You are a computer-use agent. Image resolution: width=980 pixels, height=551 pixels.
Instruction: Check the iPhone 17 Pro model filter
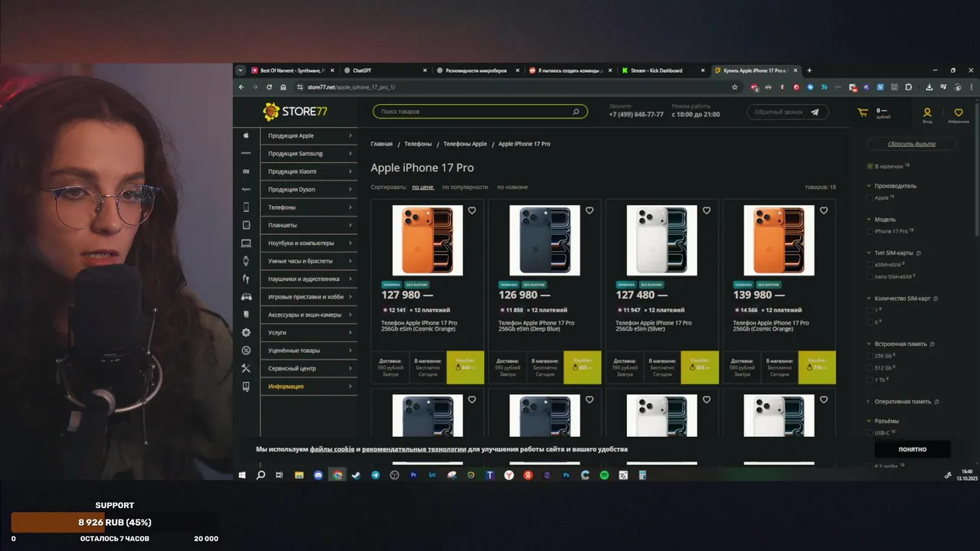[x=870, y=231]
